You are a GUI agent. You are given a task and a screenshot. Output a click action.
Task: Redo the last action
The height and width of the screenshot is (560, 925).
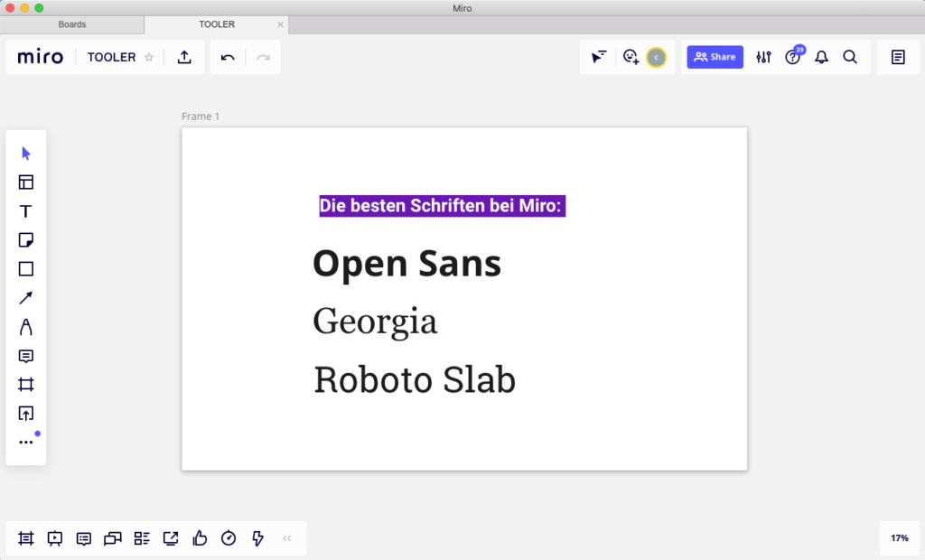click(x=263, y=57)
